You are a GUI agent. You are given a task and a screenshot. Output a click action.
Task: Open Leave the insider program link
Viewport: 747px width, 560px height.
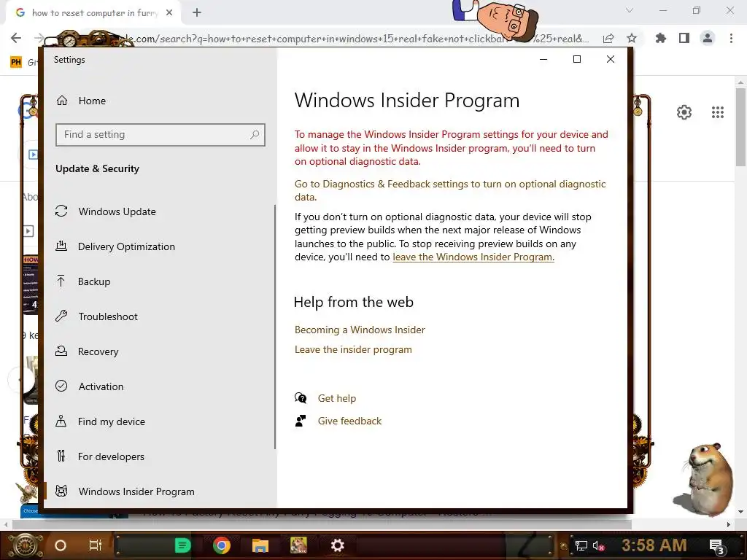353,349
